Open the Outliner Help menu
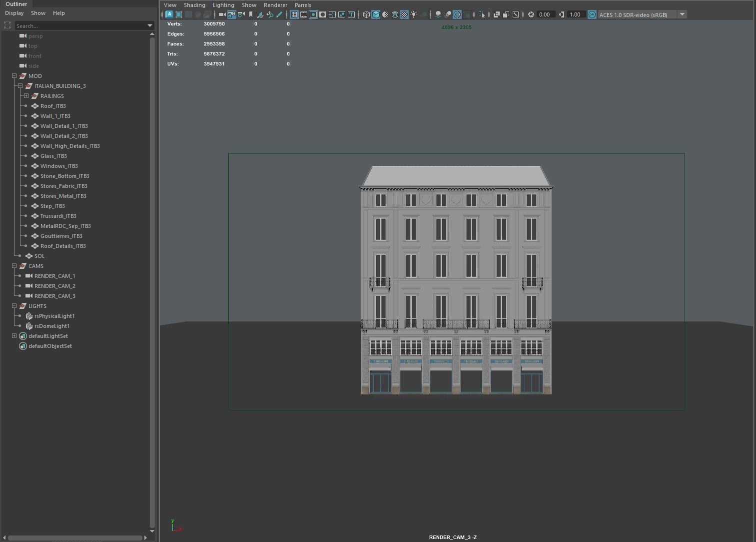 [x=59, y=13]
